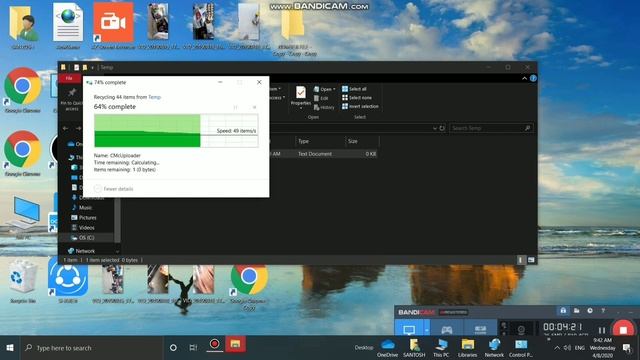
Task: Open address bar history dropdown
Action: 435,128
